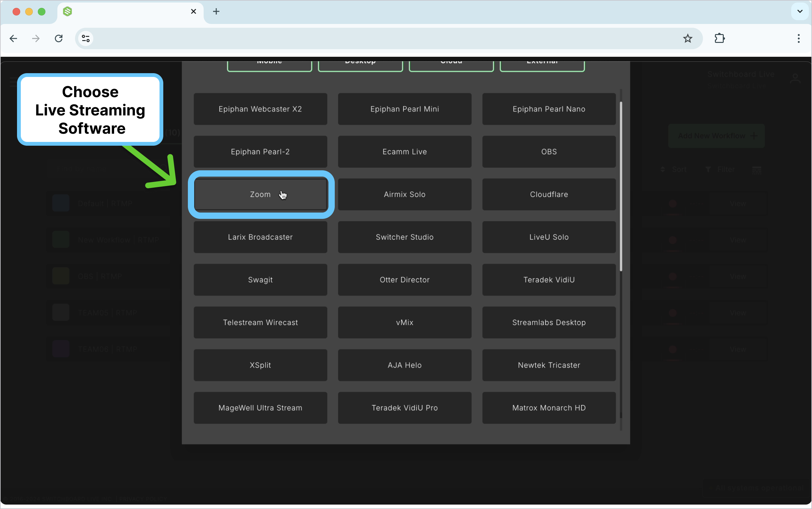
Task: Select vMix software
Action: (x=405, y=323)
